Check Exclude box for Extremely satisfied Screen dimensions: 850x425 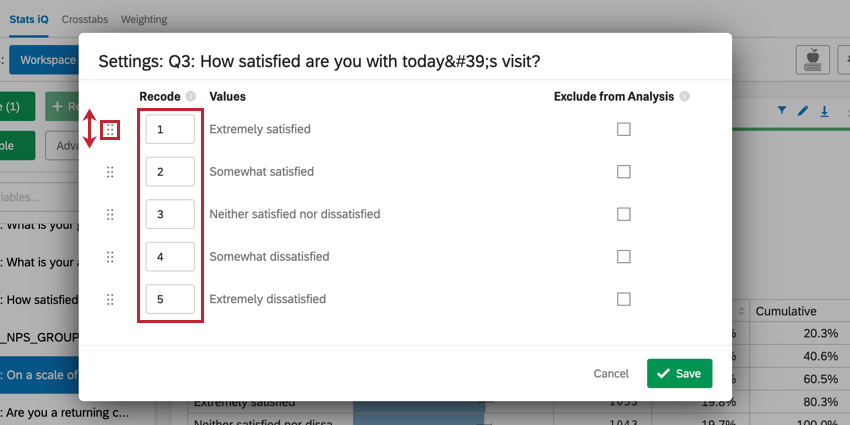[x=624, y=129]
